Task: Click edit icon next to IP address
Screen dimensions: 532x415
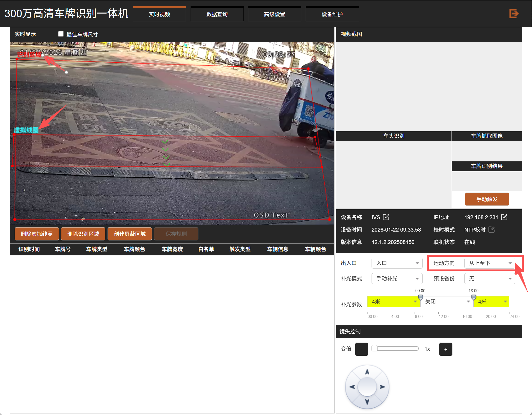Action: tap(504, 217)
